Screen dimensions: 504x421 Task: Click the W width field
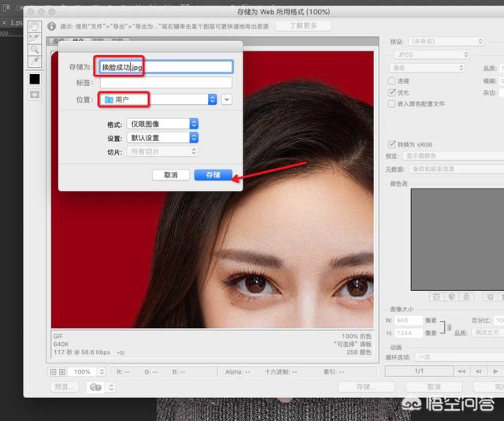pos(409,321)
